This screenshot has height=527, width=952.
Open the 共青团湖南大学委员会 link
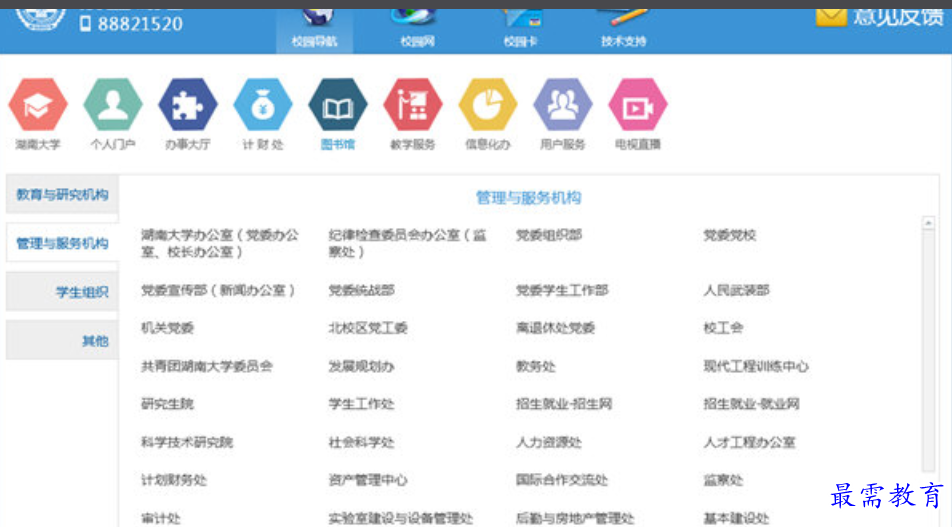tap(207, 366)
